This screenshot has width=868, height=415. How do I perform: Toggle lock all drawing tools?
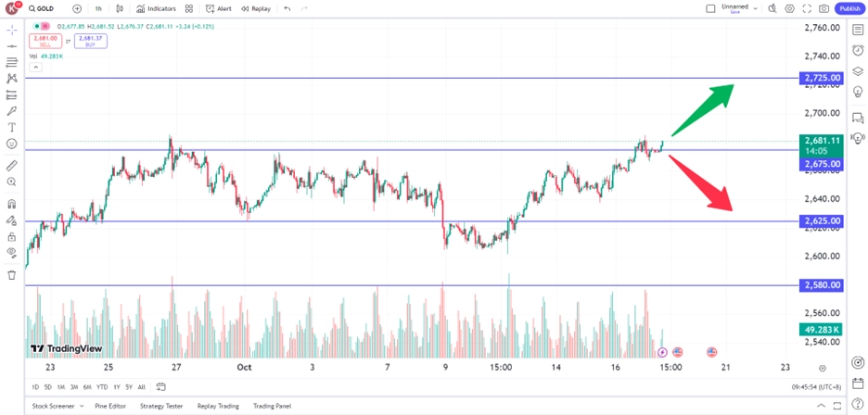(x=12, y=237)
